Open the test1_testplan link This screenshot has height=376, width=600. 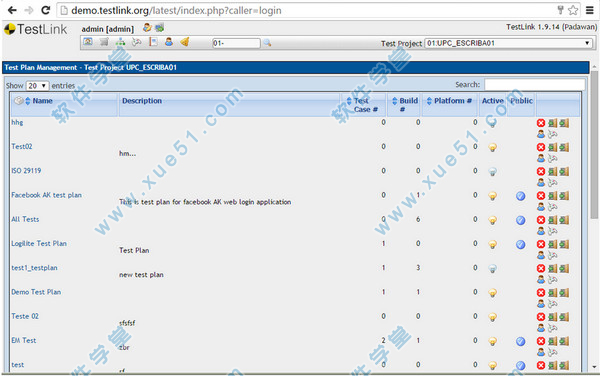34,268
